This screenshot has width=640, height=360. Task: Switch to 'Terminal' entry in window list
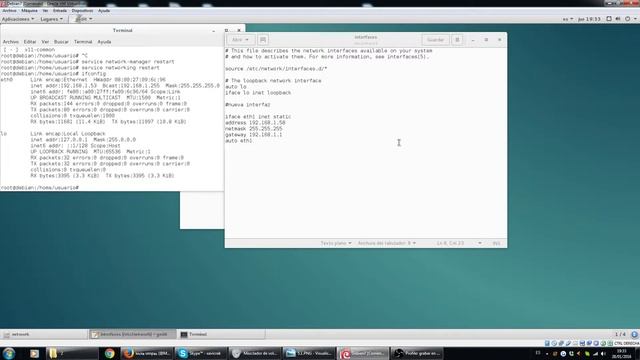pos(221,334)
